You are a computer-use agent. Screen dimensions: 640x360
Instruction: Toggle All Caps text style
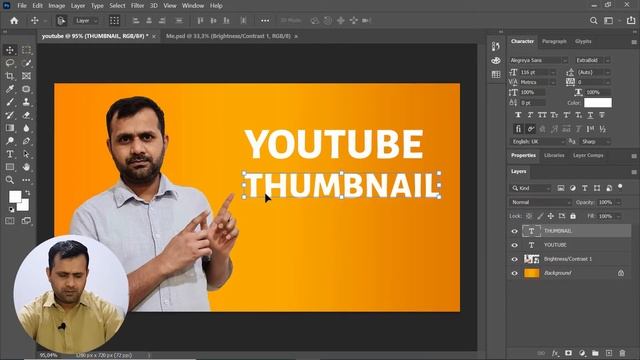tap(542, 116)
